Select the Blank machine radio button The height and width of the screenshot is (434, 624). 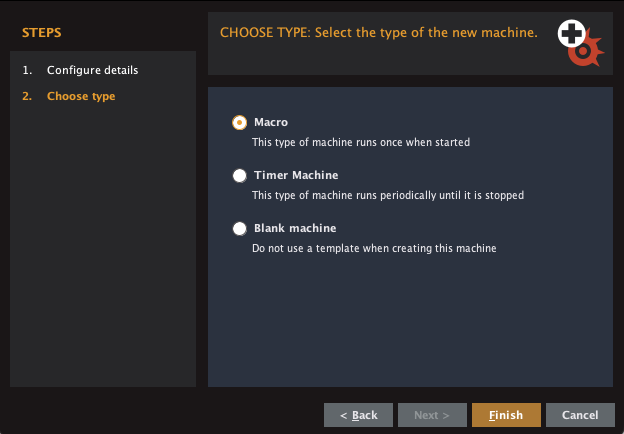click(240, 228)
